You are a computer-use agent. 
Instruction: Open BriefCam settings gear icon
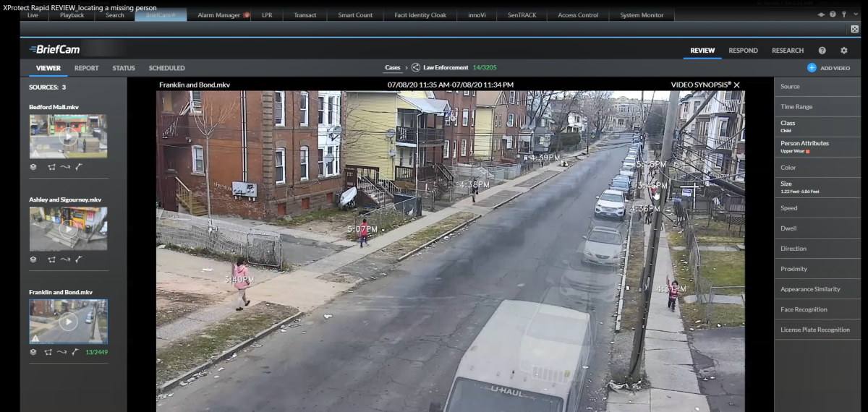843,51
